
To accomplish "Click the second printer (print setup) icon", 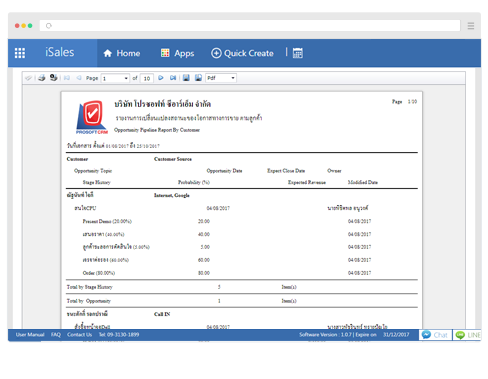I will [53, 78].
